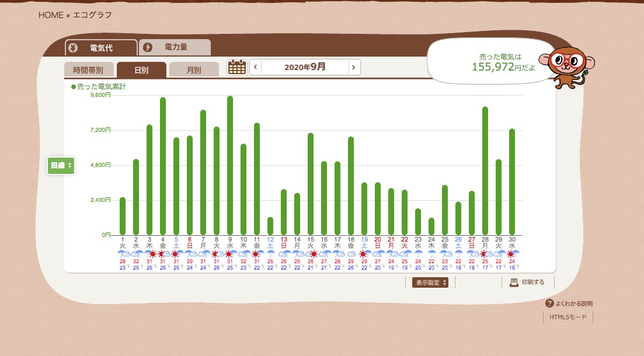Click the bar for day 4
Viewport: 644px width, 356px height.
pyautogui.click(x=163, y=166)
